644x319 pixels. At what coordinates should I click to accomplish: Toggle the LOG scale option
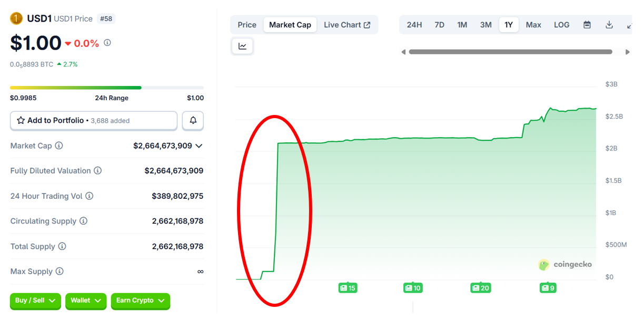click(561, 25)
